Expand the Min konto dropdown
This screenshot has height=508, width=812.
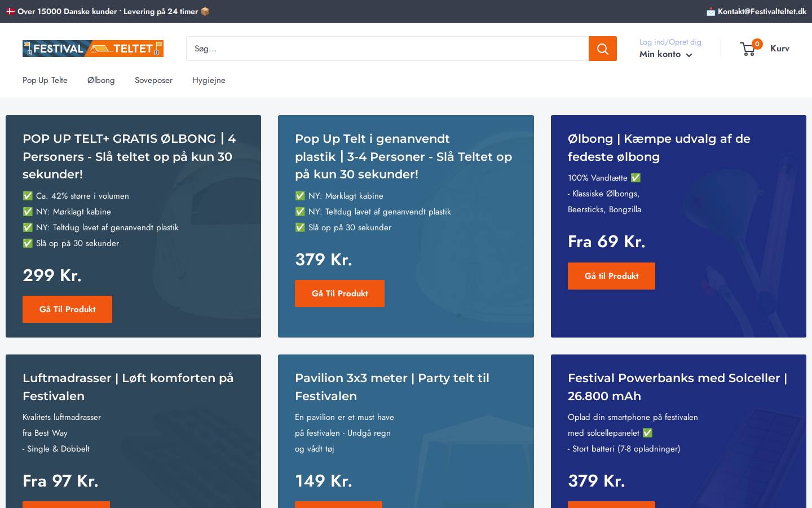(665, 54)
